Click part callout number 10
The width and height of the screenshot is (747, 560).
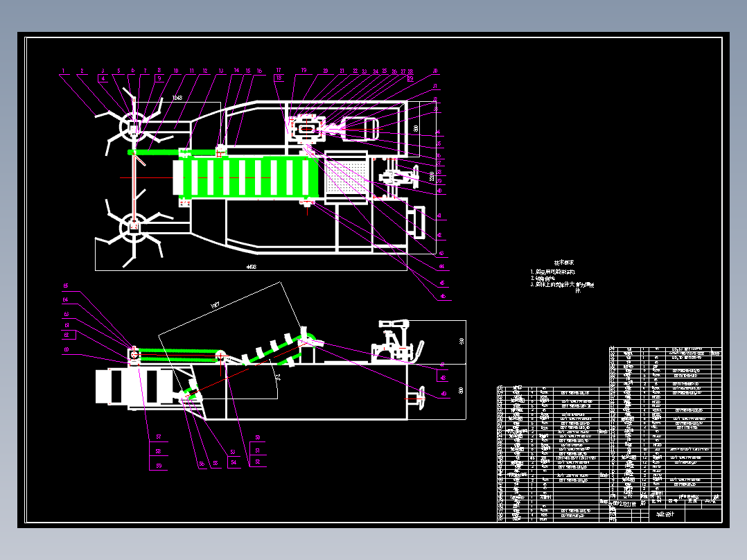tap(176, 71)
